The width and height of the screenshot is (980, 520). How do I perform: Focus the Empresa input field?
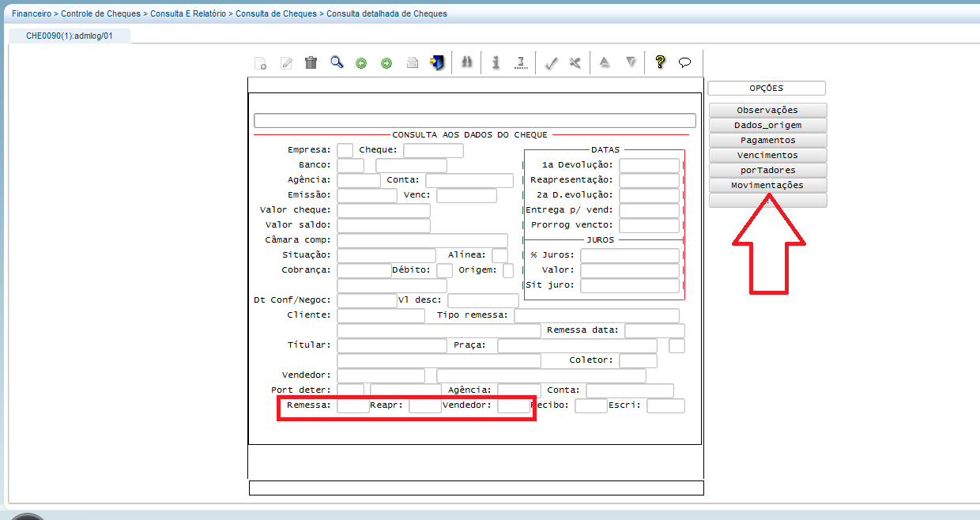[345, 150]
